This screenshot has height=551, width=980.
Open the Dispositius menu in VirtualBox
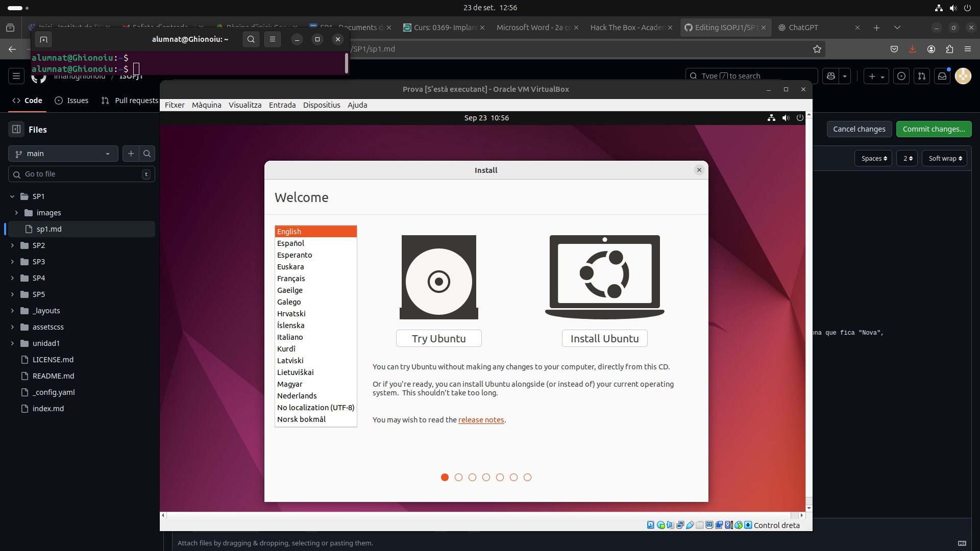[321, 105]
